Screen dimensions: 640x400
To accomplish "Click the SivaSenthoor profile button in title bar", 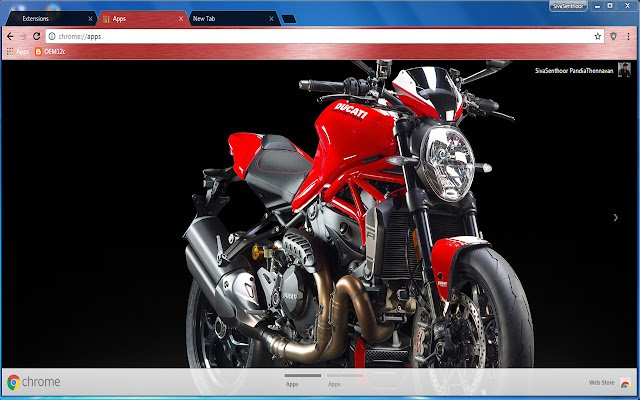I will [568, 6].
